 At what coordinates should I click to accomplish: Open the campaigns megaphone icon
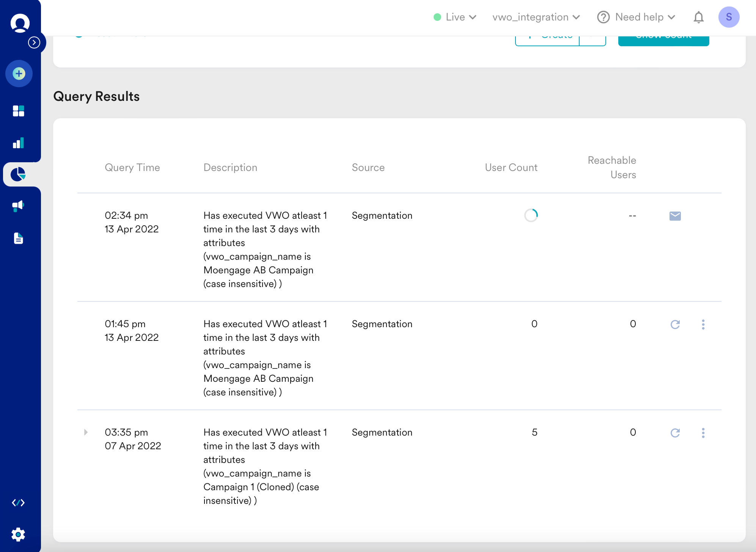[x=18, y=206]
